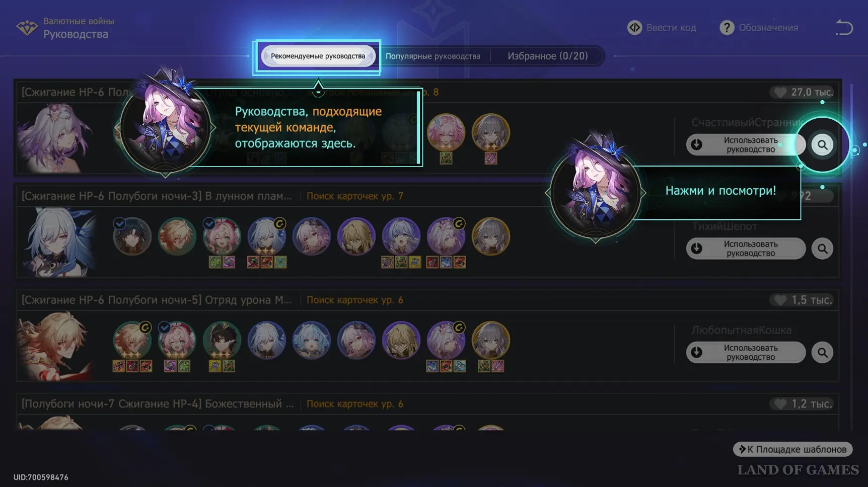Click Использовать руководство for ЛюбопытнаяКошка guide
Screen dimensions: 868x487
click(x=746, y=353)
